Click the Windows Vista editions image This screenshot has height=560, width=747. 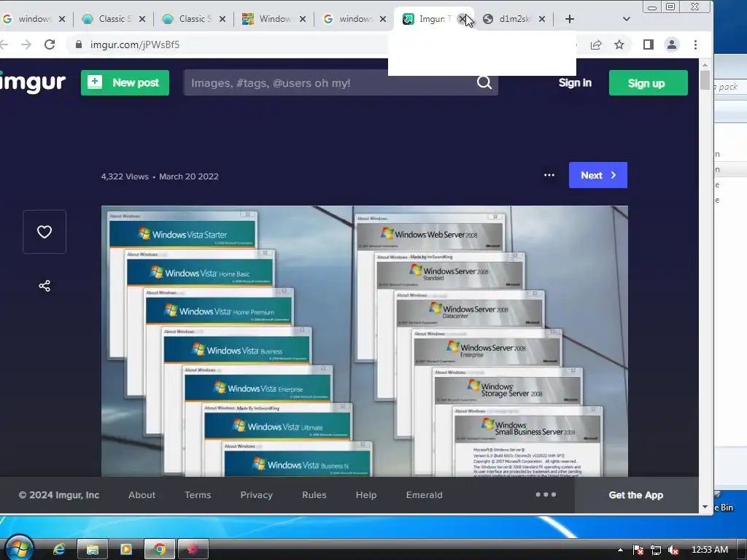(x=365, y=341)
